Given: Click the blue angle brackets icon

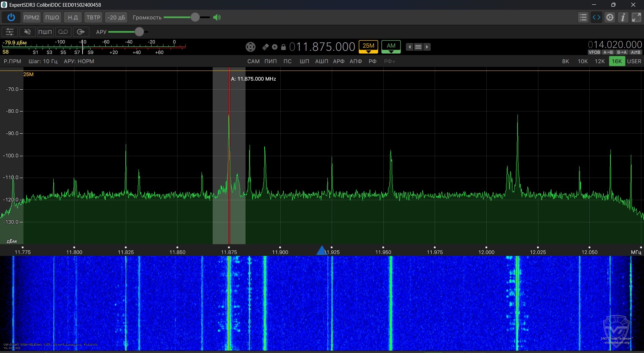Looking at the screenshot, I should click(x=596, y=17).
